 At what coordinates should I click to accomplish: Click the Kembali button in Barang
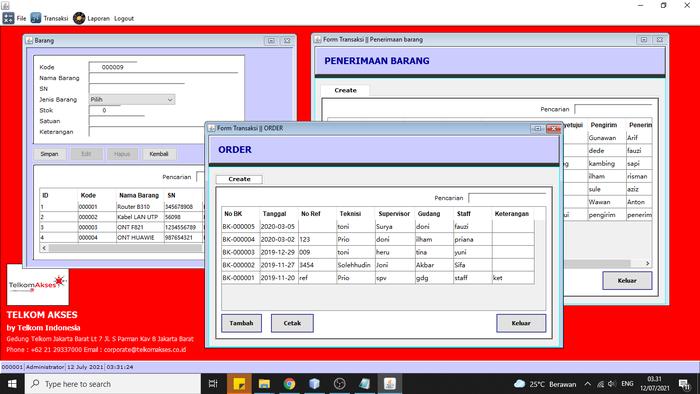(x=159, y=154)
